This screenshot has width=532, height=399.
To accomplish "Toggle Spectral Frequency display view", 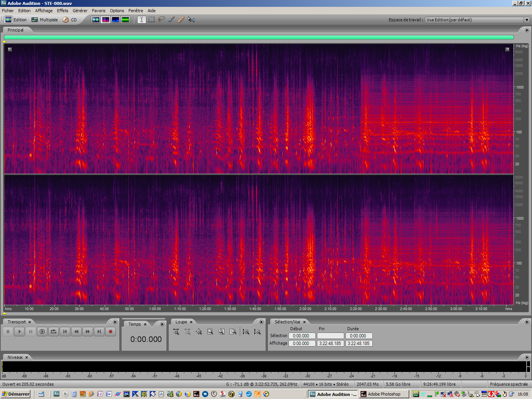I will 106,19.
